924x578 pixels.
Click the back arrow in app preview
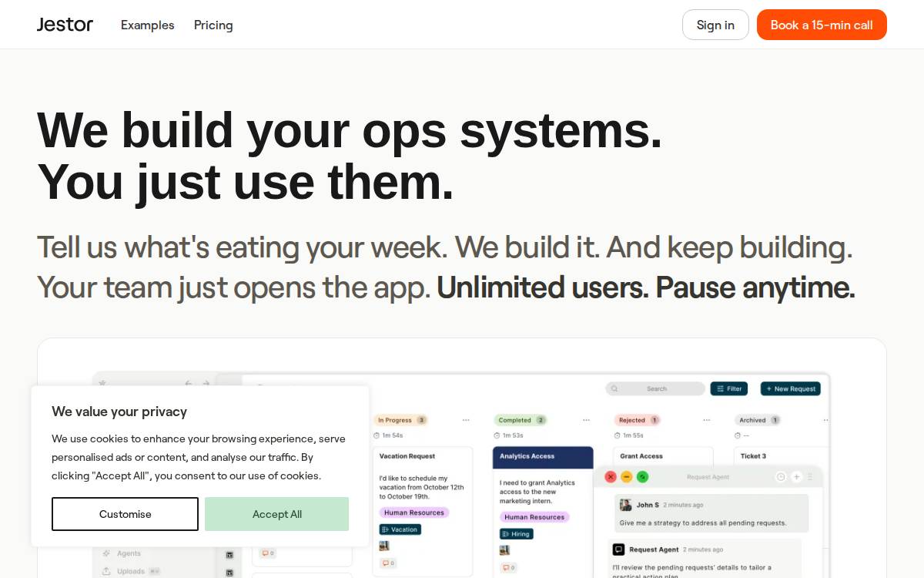[x=188, y=383]
